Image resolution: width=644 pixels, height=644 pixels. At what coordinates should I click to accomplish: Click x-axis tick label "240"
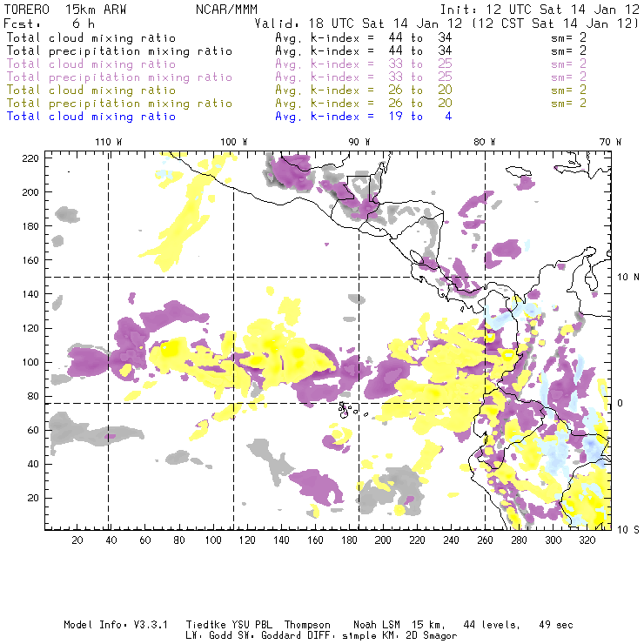(x=451, y=540)
